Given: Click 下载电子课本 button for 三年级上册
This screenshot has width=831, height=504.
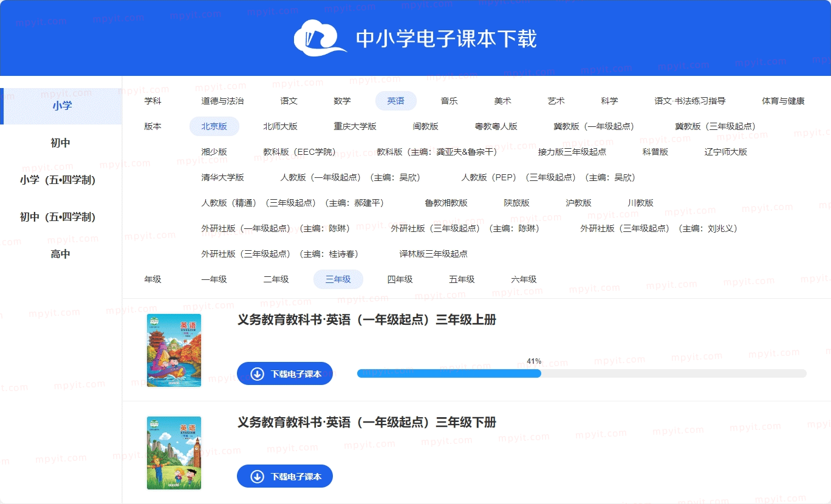Looking at the screenshot, I should [x=285, y=373].
